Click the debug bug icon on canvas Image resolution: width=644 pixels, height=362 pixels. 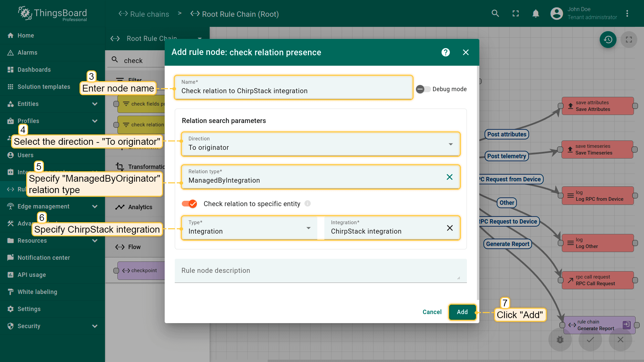coord(560,340)
